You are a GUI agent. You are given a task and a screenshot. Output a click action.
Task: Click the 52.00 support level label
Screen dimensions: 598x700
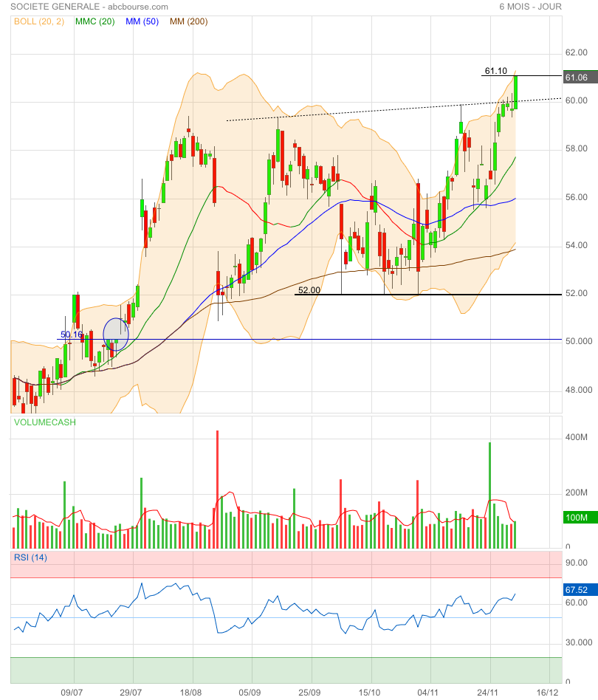click(x=309, y=289)
